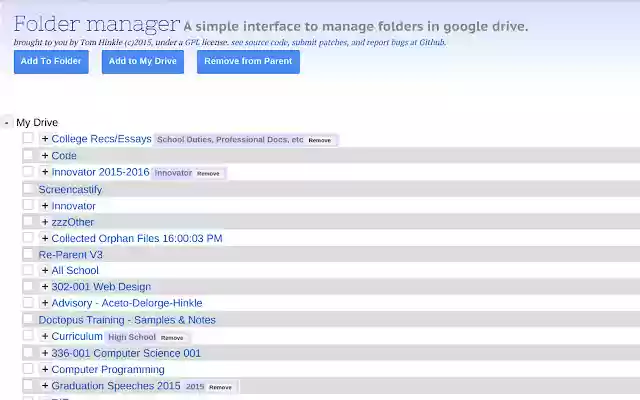Check the College Recs/Essays checkbox
Screen dimensions: 640x400
(x=28, y=138)
